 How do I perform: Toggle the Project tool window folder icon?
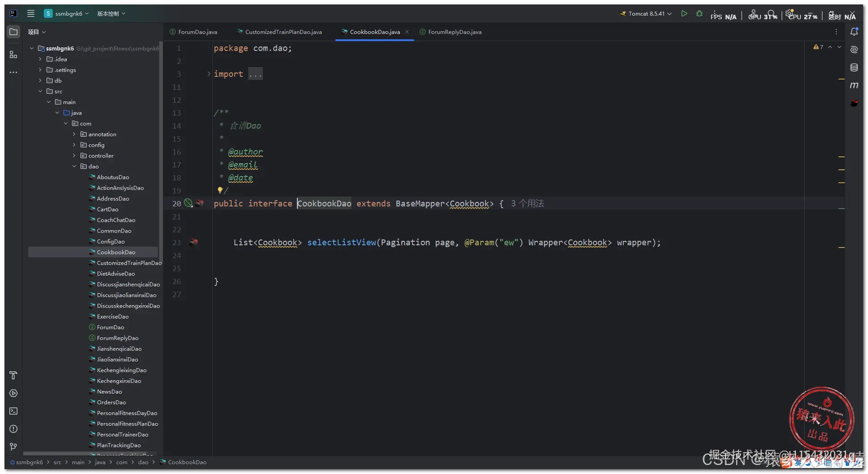click(x=13, y=32)
